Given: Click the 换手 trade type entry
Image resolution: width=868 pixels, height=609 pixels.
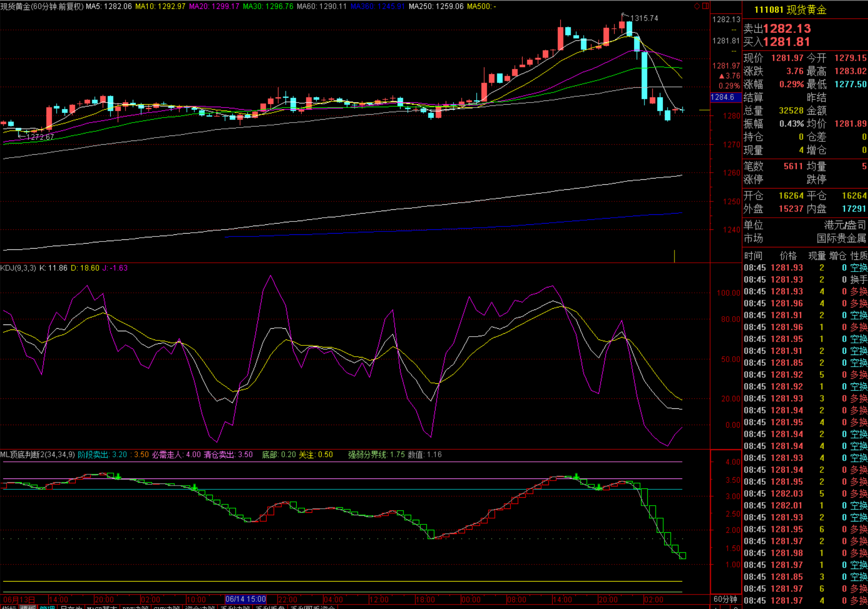Looking at the screenshot, I should click(859, 279).
